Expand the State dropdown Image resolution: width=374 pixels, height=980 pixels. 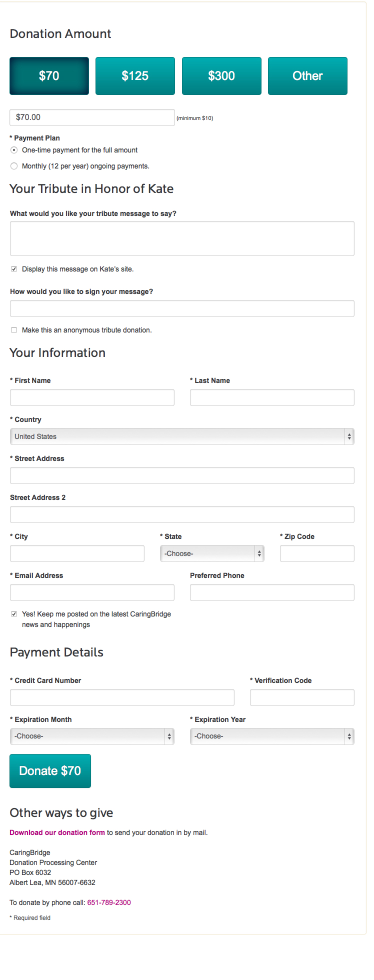pos(212,553)
